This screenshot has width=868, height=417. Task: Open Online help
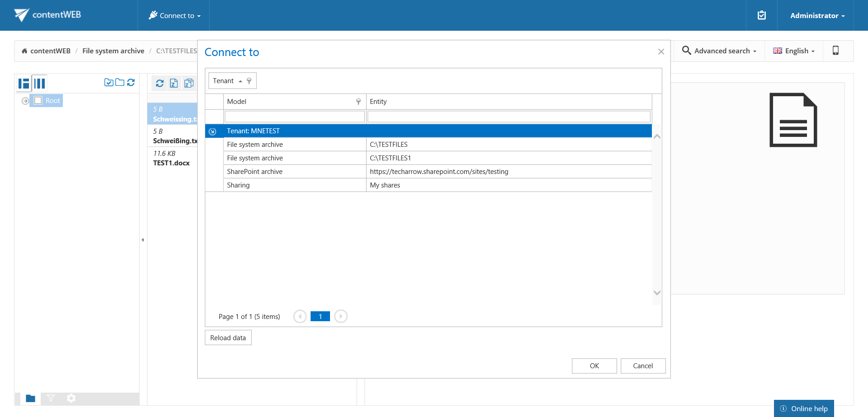(x=804, y=408)
